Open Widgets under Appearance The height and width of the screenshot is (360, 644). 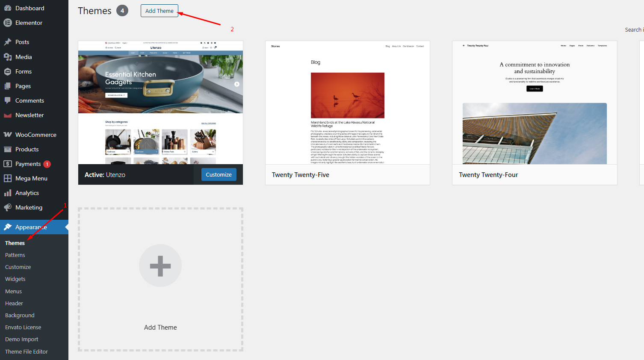tap(15, 279)
